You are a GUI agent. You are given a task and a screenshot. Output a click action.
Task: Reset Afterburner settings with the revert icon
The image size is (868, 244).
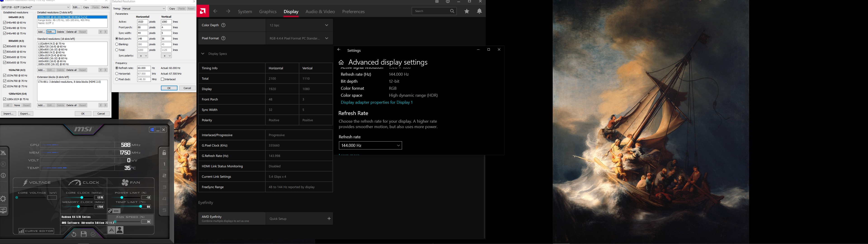[x=74, y=234]
